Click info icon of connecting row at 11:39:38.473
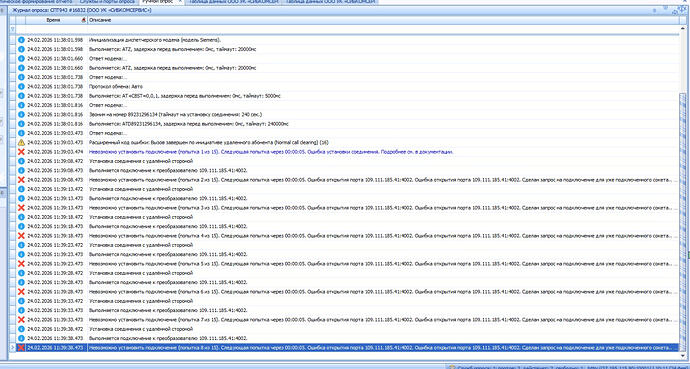The width and height of the screenshot is (690, 369). [21, 338]
